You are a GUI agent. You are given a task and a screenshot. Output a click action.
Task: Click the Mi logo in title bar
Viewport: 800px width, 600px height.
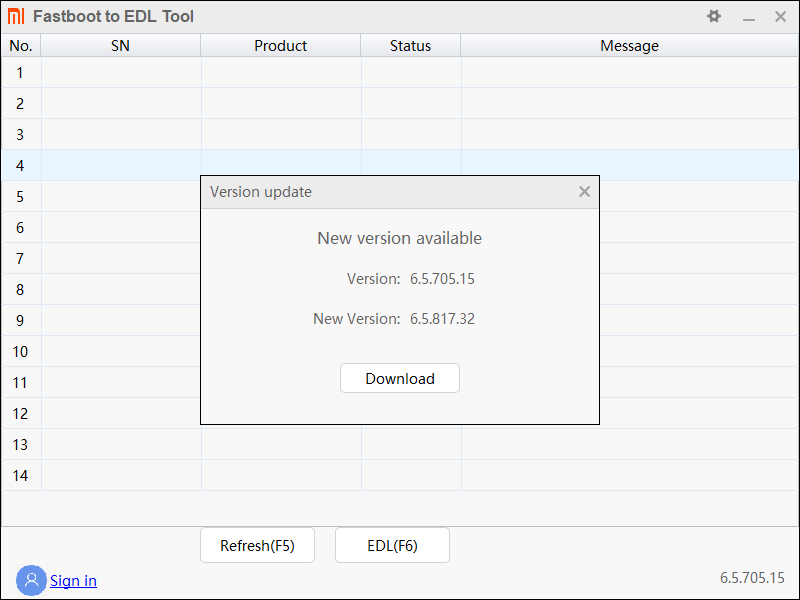click(x=16, y=16)
